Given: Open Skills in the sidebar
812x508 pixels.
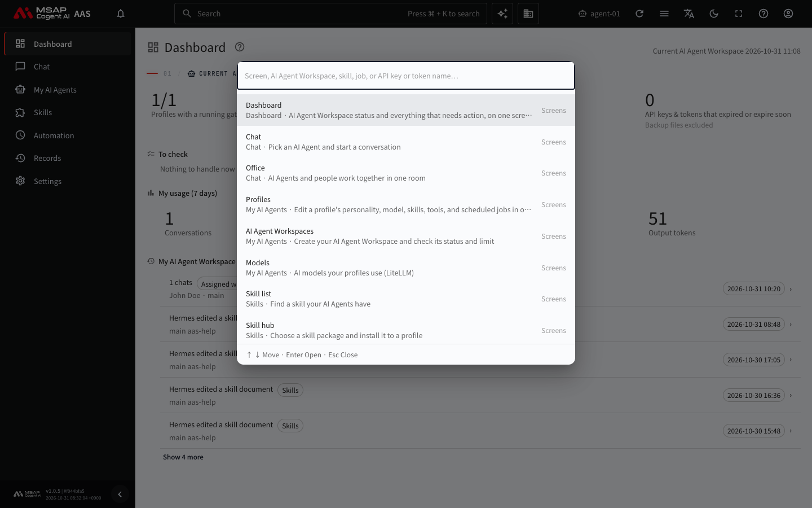Looking at the screenshot, I should [x=68, y=112].
